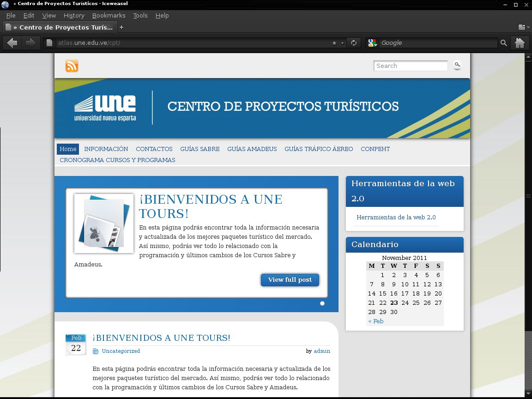The height and width of the screenshot is (399, 532).
Task: Click the Feb 22 post date icon
Action: [76, 344]
